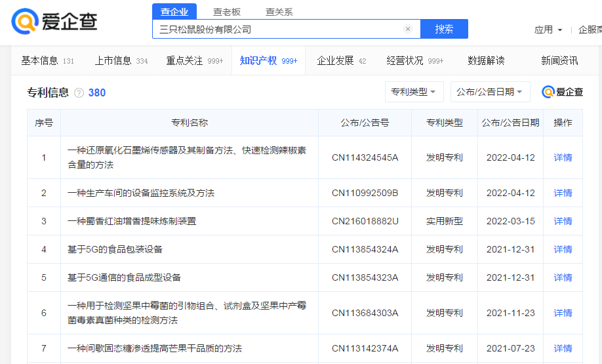Click the 序号 column header
The width and height of the screenshot is (602, 364).
(x=44, y=123)
